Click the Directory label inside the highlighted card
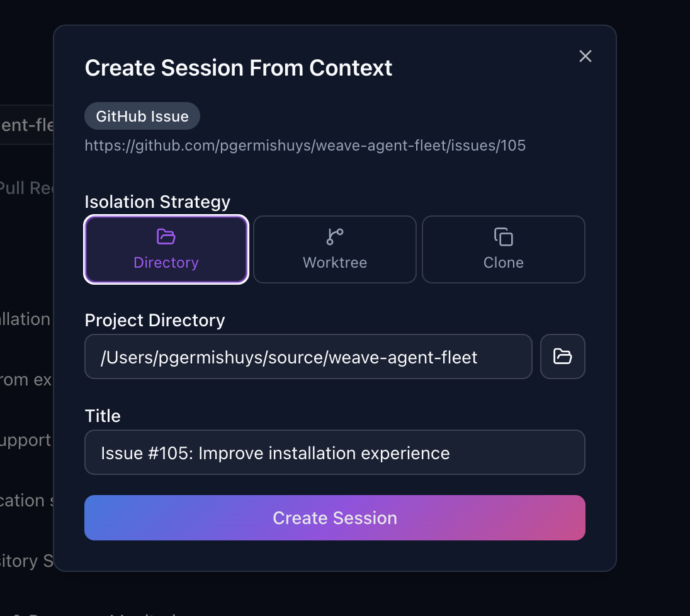690x616 pixels. pyautogui.click(x=166, y=263)
